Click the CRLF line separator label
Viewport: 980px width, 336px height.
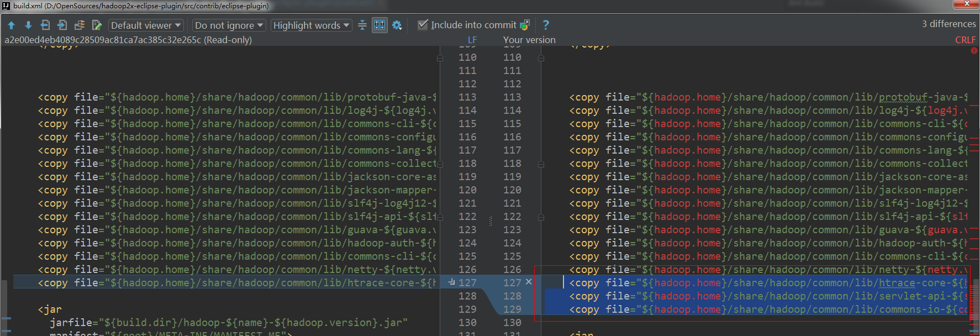point(966,40)
